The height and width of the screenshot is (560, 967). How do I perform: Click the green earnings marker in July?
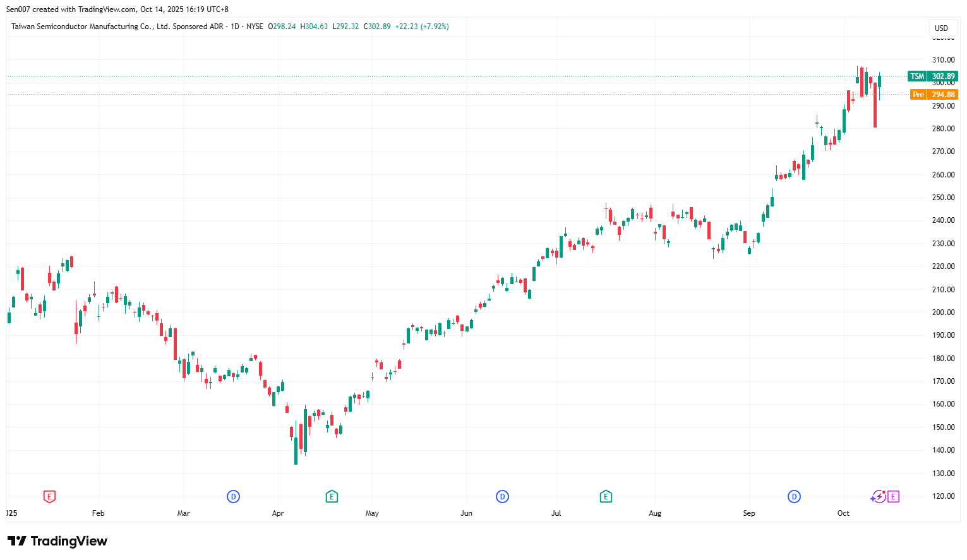[606, 497]
